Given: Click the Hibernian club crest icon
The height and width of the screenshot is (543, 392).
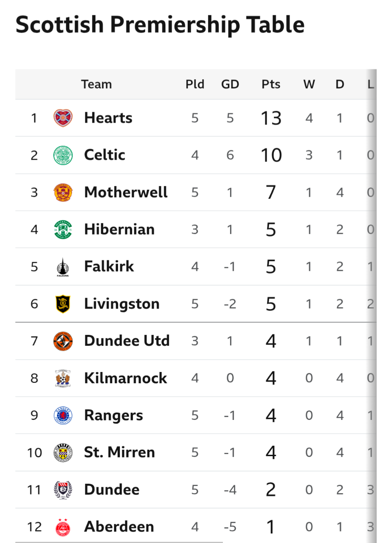Looking at the screenshot, I should [63, 229].
